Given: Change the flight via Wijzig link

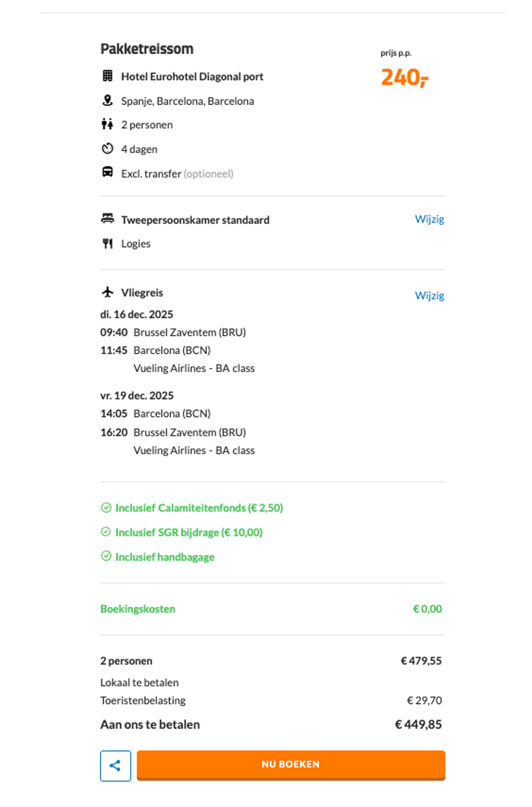Looking at the screenshot, I should [x=429, y=296].
